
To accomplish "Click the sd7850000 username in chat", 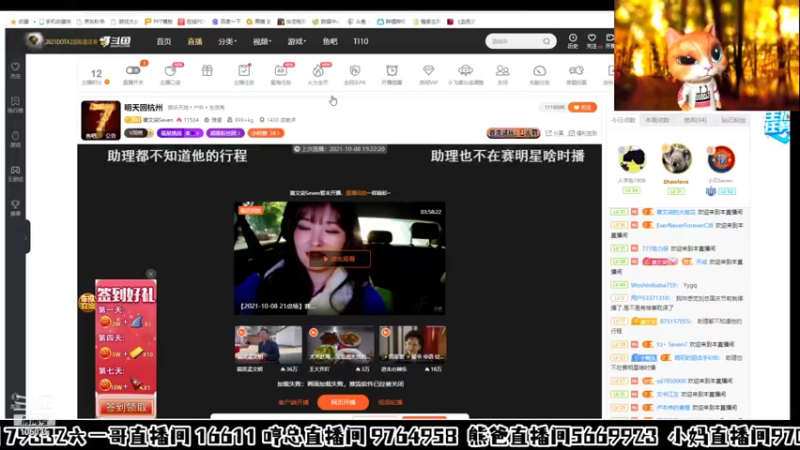I will point(671,381).
